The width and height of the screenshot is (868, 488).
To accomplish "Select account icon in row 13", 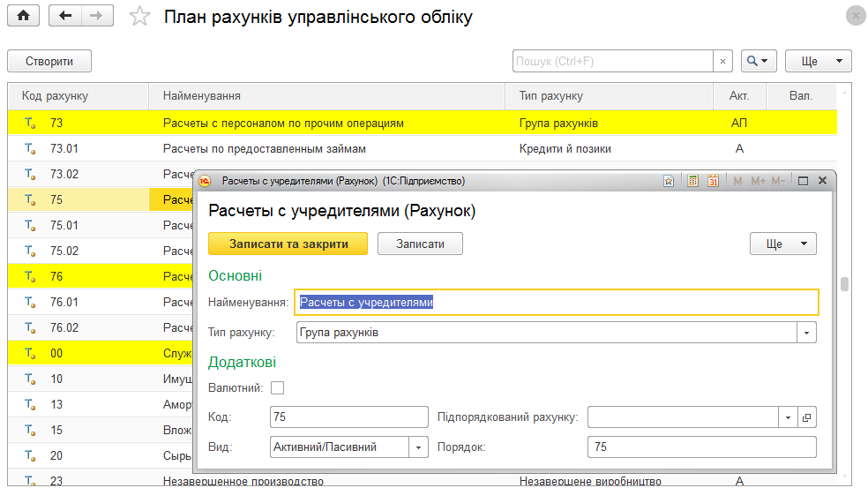I will [30, 404].
